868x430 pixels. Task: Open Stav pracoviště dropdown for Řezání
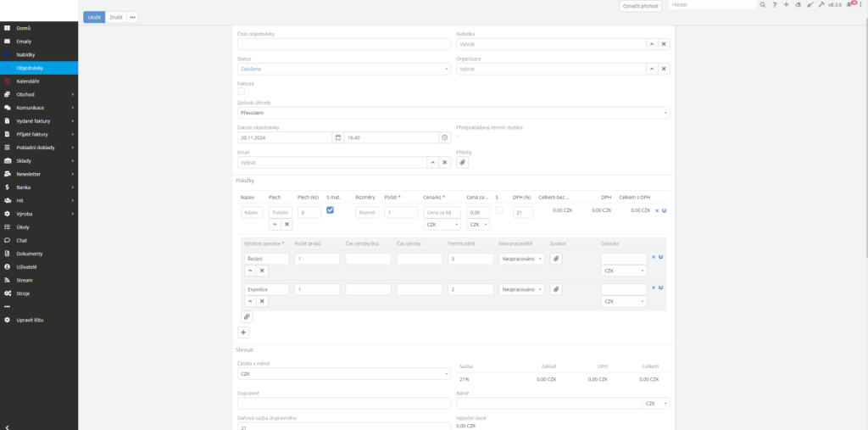(521, 258)
